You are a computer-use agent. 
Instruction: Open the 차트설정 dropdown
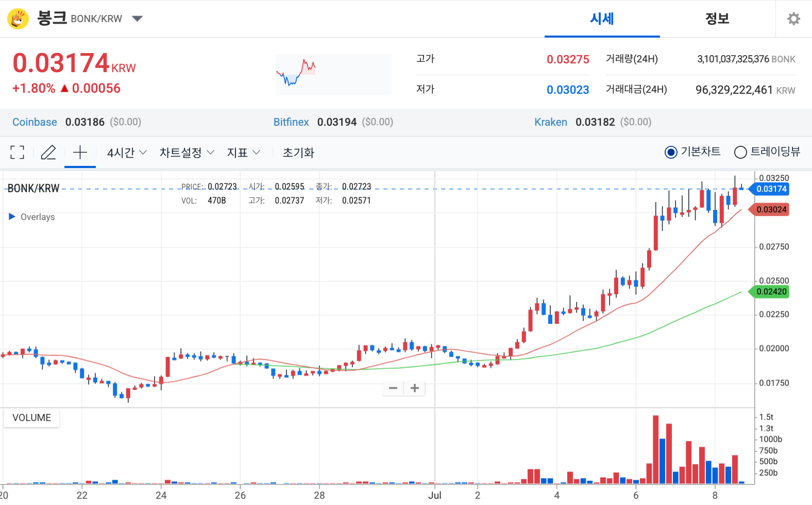coord(187,153)
